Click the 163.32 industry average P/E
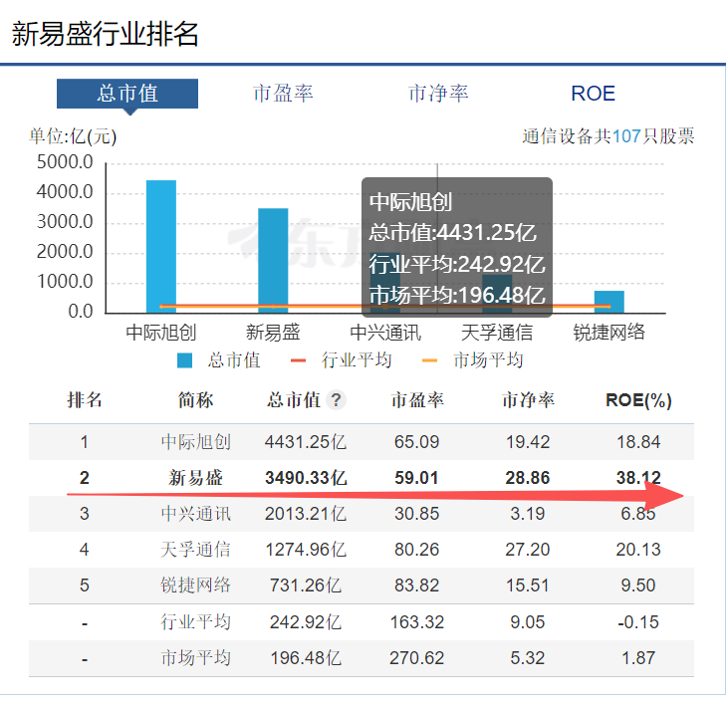Viewport: 728px width, 702px height. [x=417, y=622]
